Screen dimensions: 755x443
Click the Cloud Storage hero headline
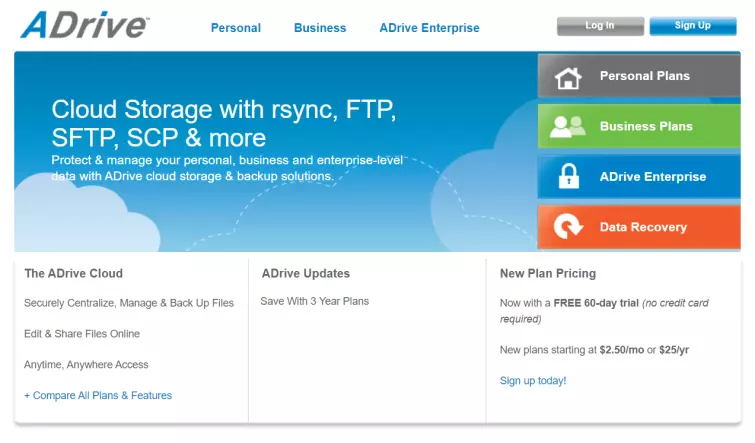coord(223,123)
